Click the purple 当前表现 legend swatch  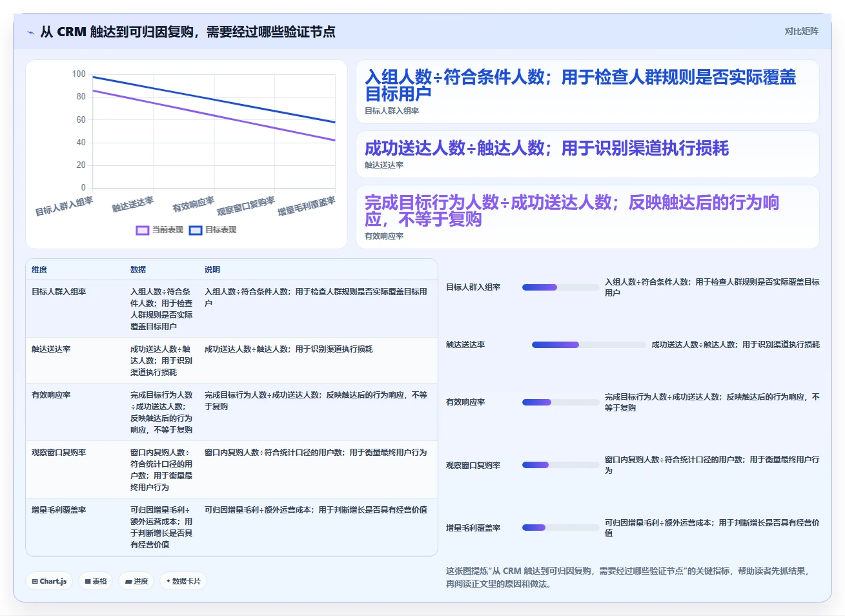pos(143,230)
